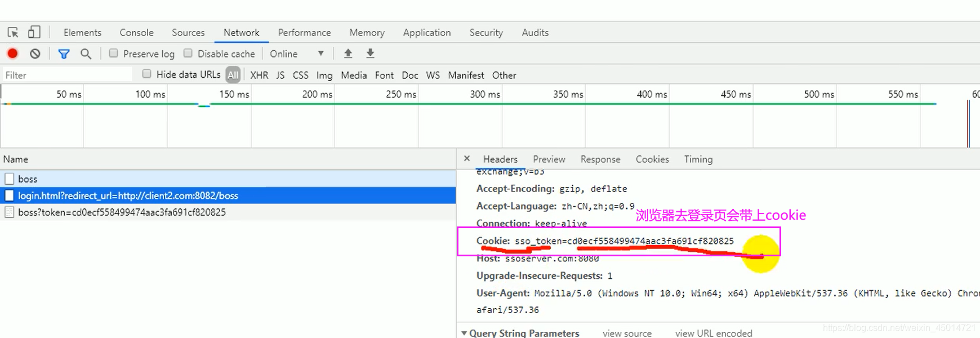The height and width of the screenshot is (338, 980).
Task: Close the request details pane
Action: [467, 159]
